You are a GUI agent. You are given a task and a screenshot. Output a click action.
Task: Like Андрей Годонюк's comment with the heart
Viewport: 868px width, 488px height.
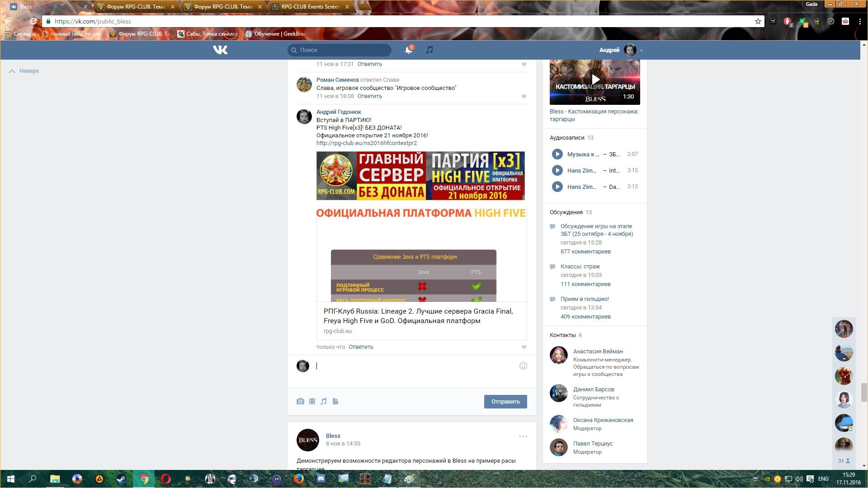pos(524,347)
